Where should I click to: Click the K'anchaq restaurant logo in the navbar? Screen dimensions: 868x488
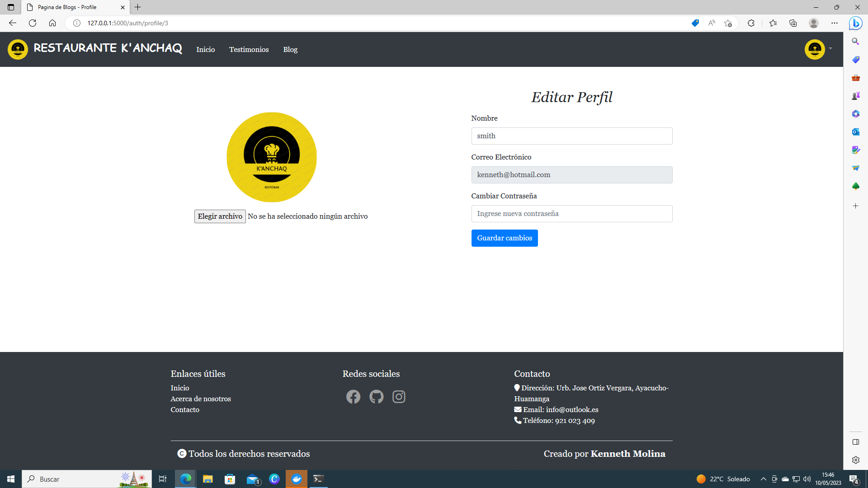coord(18,49)
